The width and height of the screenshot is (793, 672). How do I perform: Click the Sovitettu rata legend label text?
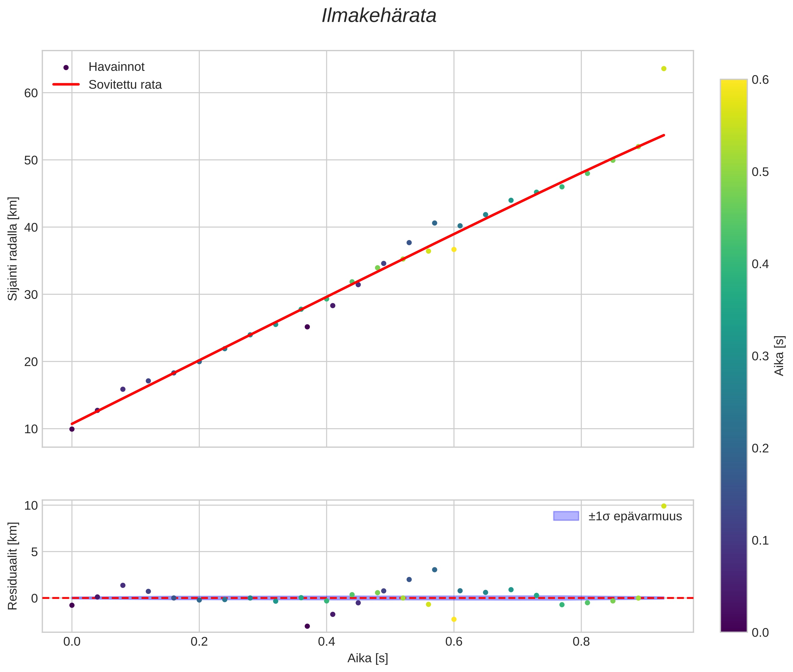click(x=125, y=85)
